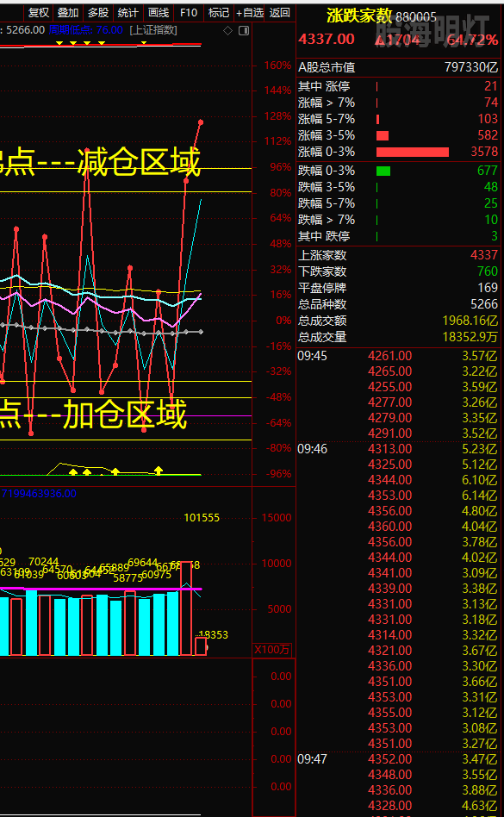Screen dimensions: 504x817
Task: Select the stock code 880005
Action: tap(415, 18)
